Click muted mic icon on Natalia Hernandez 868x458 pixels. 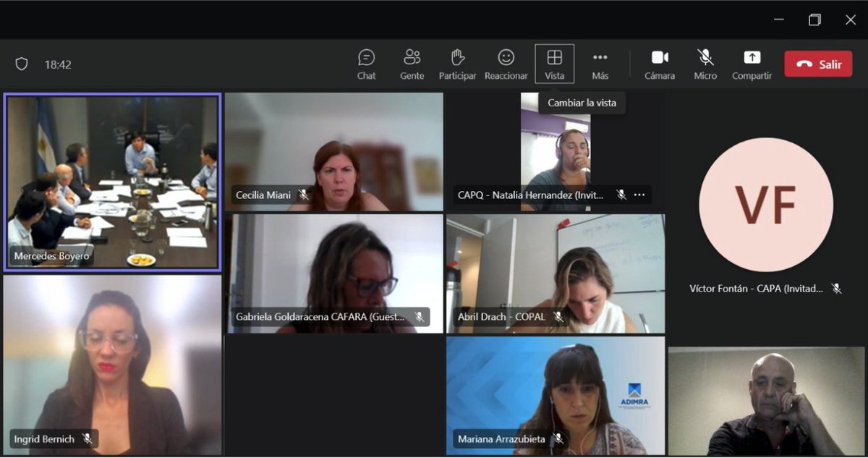tap(621, 195)
